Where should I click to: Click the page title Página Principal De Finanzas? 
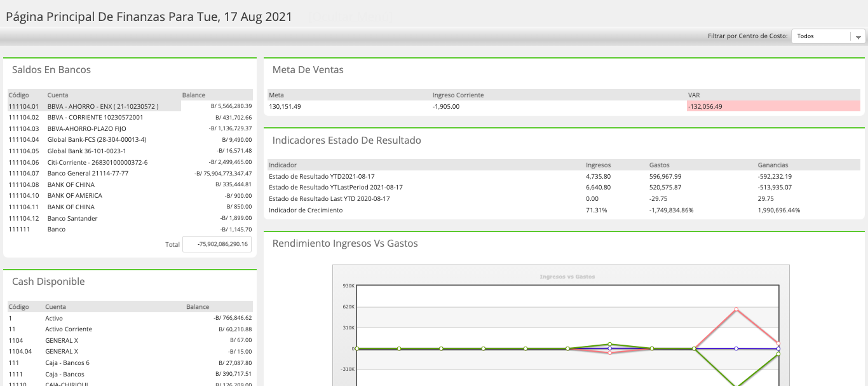pos(149,17)
